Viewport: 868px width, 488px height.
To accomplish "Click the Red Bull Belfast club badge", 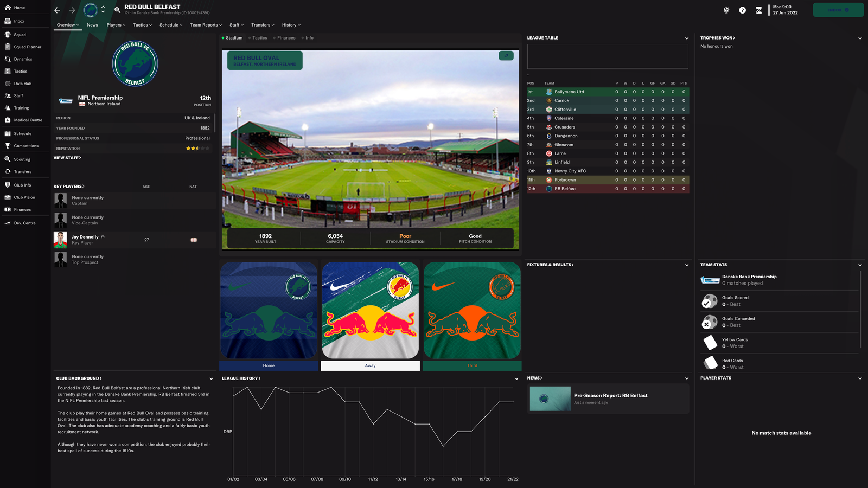I will 135,64.
